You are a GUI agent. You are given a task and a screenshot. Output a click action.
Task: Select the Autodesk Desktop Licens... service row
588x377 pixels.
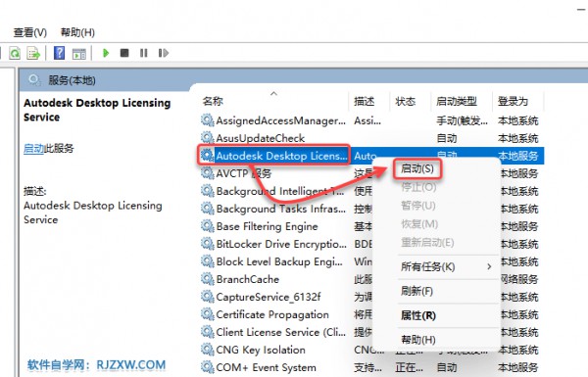(371, 155)
